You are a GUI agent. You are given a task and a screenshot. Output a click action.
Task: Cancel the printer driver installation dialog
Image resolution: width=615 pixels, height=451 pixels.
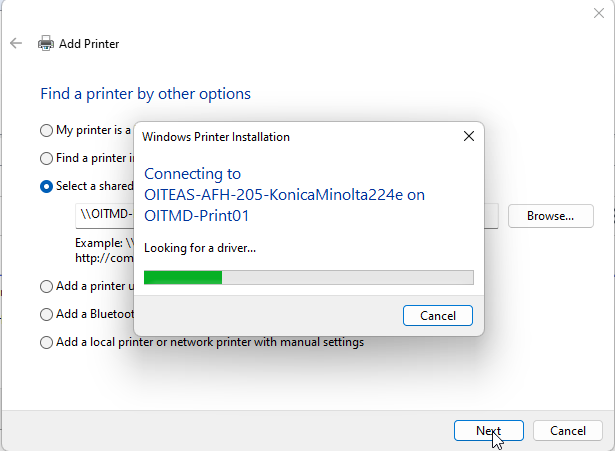coord(437,316)
